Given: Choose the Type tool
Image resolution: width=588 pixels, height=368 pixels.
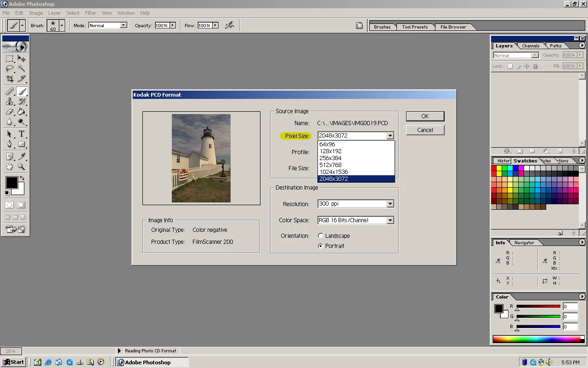Looking at the screenshot, I should [x=22, y=134].
